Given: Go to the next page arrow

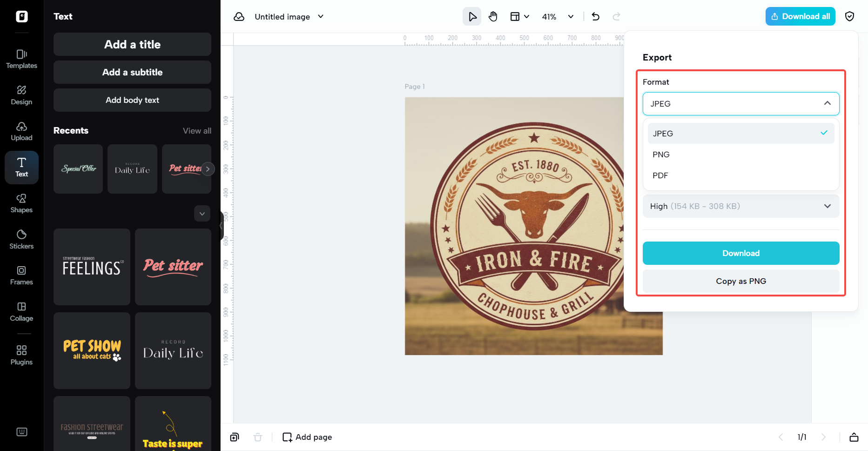Looking at the screenshot, I should tap(823, 437).
